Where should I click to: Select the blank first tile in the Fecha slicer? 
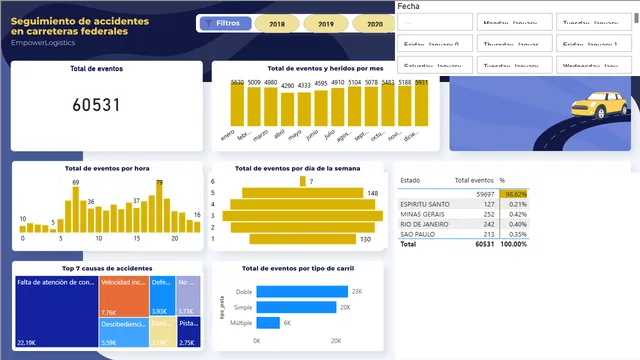435,22
